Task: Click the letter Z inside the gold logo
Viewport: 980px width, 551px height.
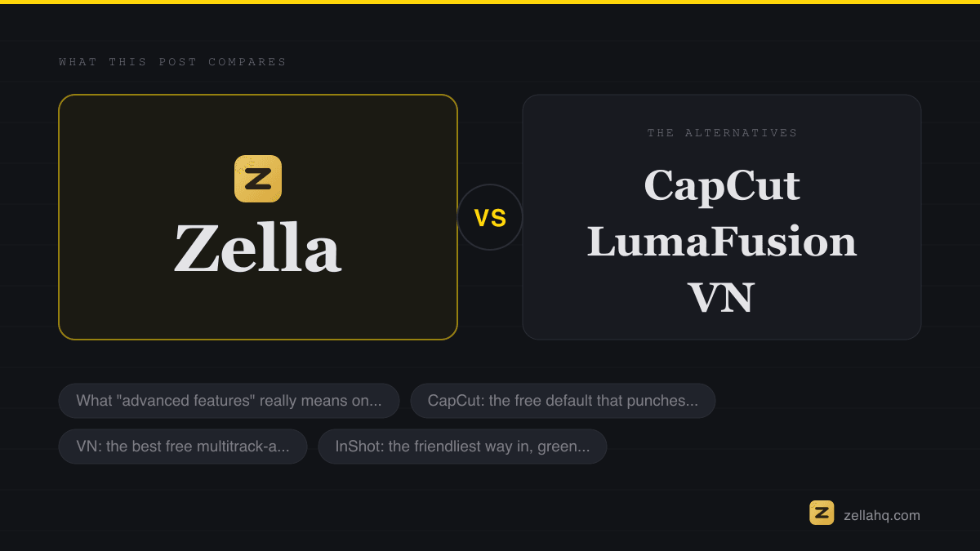Action: [x=258, y=179]
